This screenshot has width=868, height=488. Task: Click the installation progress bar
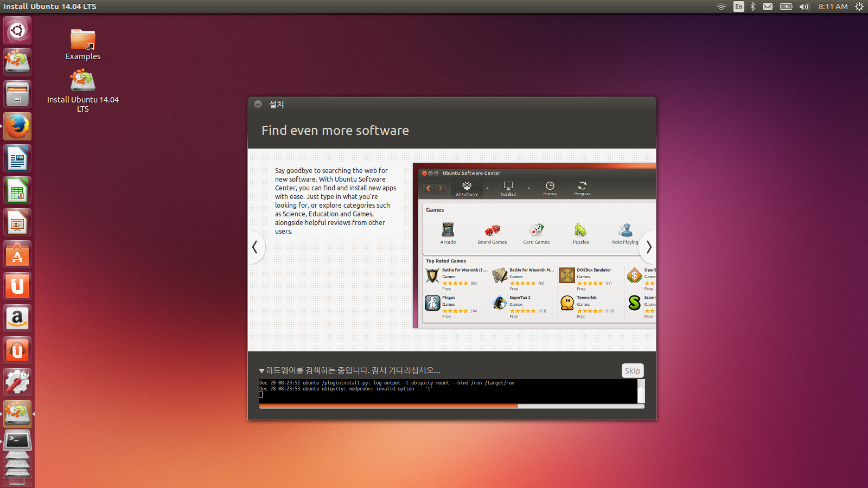tap(452, 406)
